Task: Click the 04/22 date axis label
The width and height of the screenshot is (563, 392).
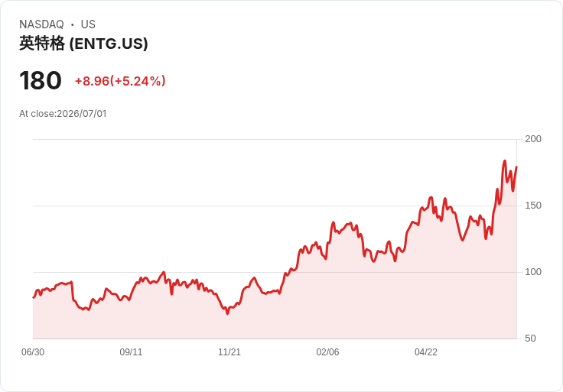Action: pos(426,352)
